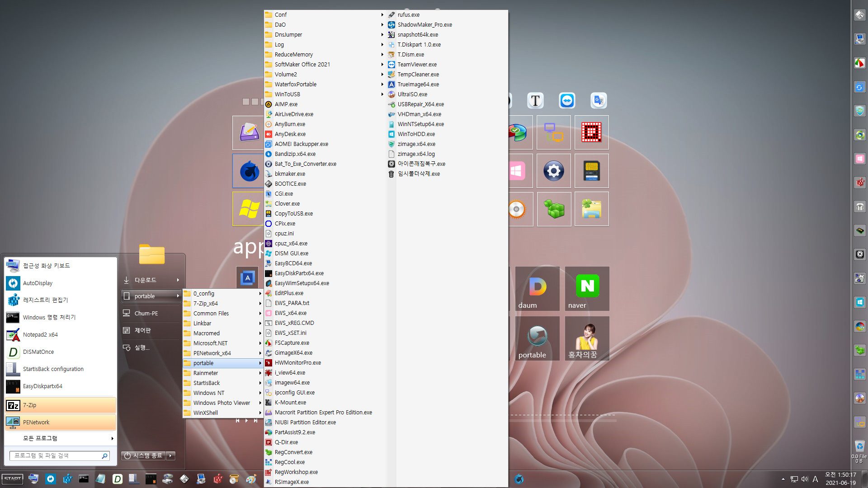Click the START taskbar button

click(13, 479)
